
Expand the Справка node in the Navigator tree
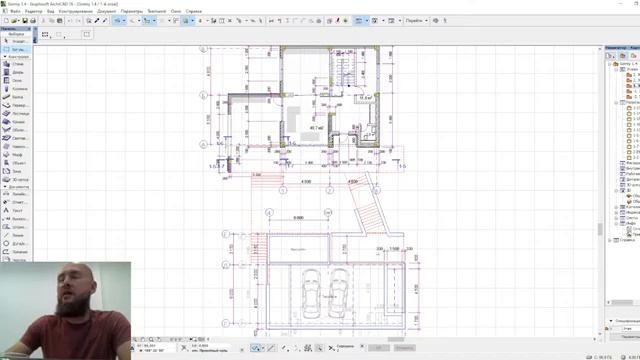coord(610,240)
